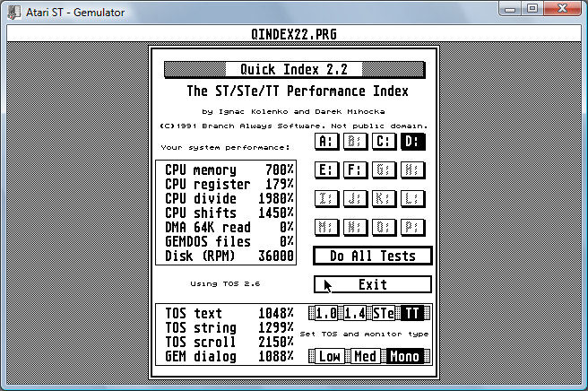Set TOS type to 1.4
Viewport: 588px width, 391px height.
(x=355, y=313)
